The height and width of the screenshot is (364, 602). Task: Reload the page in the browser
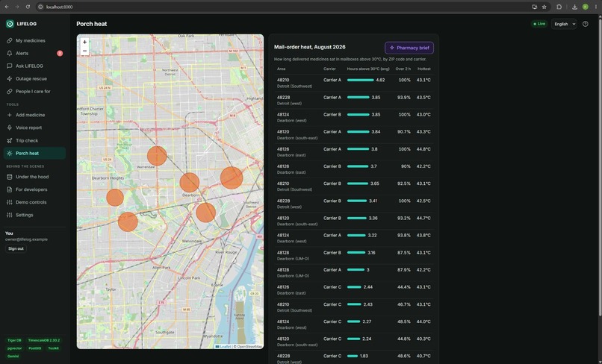[28, 7]
